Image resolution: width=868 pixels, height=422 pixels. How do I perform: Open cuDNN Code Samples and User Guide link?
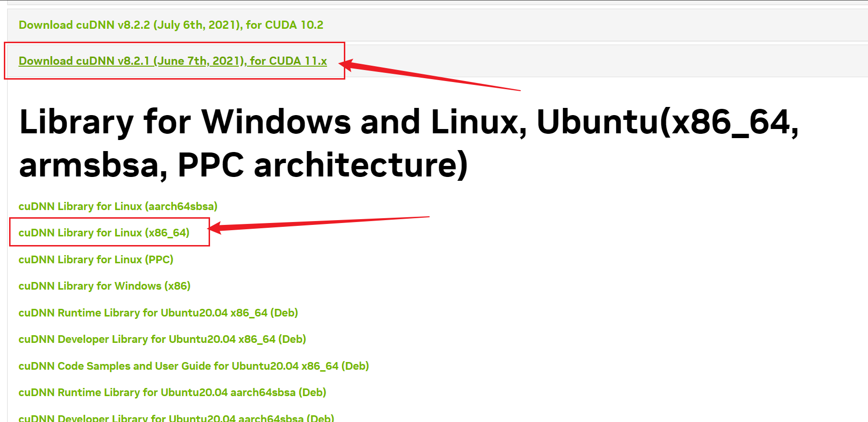194,366
